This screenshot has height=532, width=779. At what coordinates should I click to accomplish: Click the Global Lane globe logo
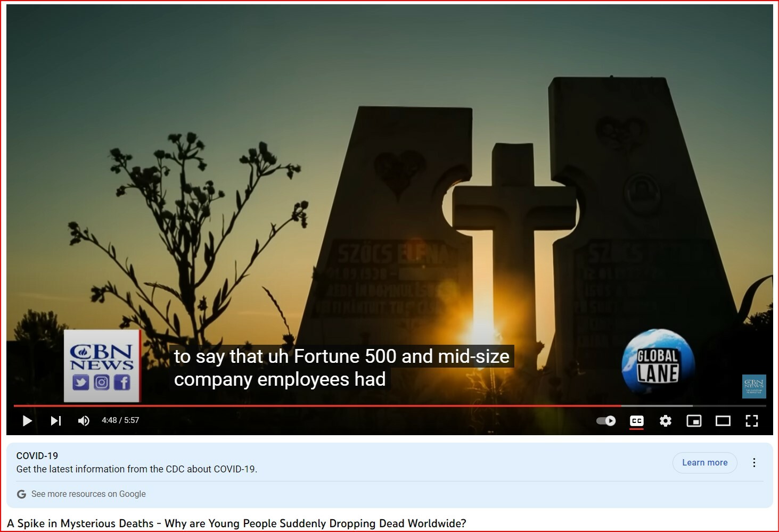658,363
